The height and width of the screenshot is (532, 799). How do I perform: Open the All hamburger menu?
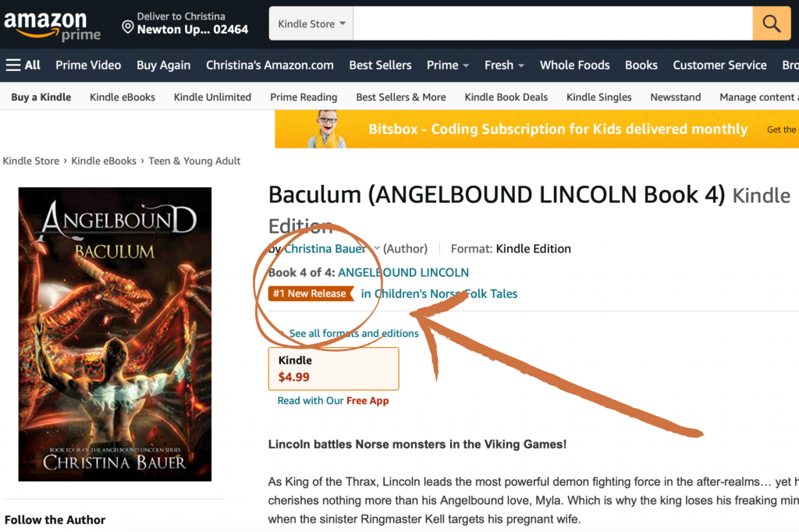(23, 66)
